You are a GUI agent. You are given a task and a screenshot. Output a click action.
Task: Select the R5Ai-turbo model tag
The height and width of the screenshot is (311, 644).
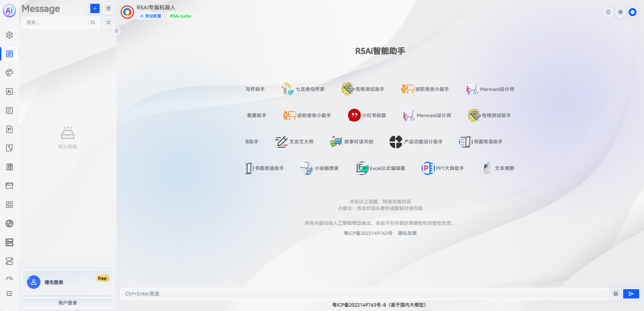point(181,16)
